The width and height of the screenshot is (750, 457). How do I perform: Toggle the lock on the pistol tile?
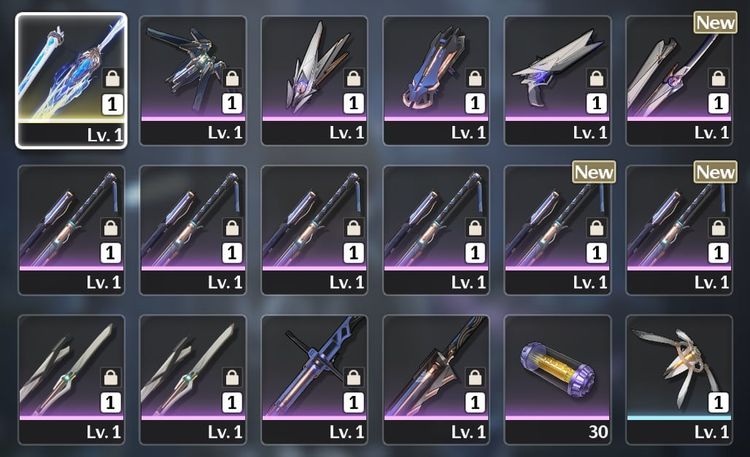tap(596, 78)
